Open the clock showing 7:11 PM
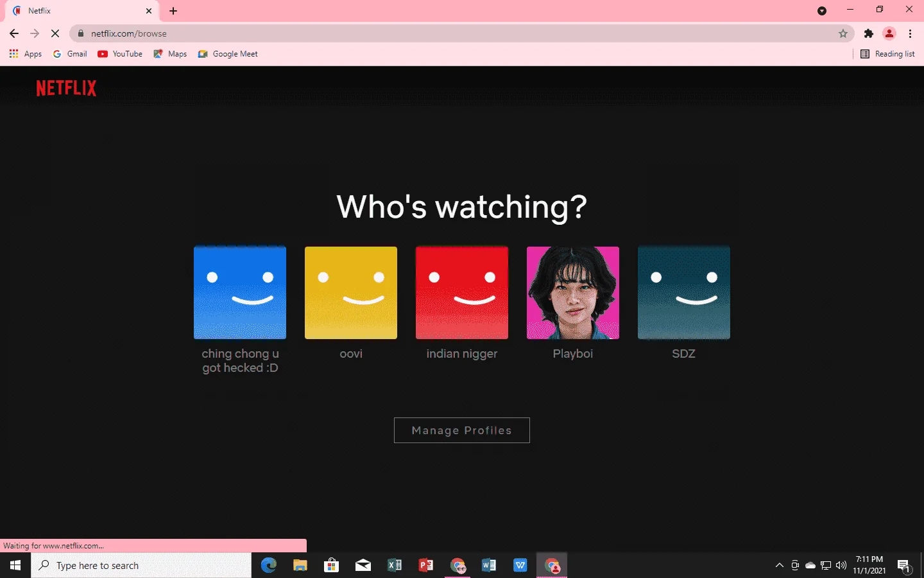924x578 pixels. pyautogui.click(x=869, y=565)
